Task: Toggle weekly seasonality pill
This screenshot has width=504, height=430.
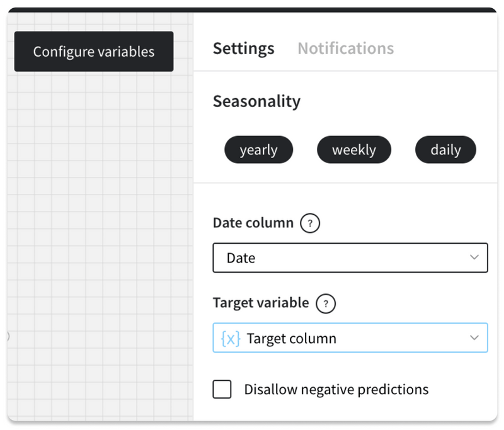Action: click(354, 150)
